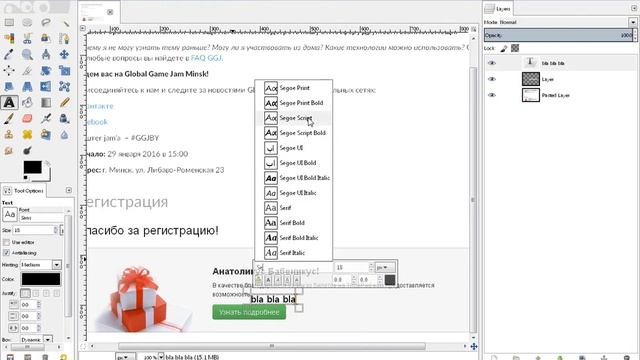The image size is (640, 360).
Task: Select the Select by Color tool
Action: [9, 38]
